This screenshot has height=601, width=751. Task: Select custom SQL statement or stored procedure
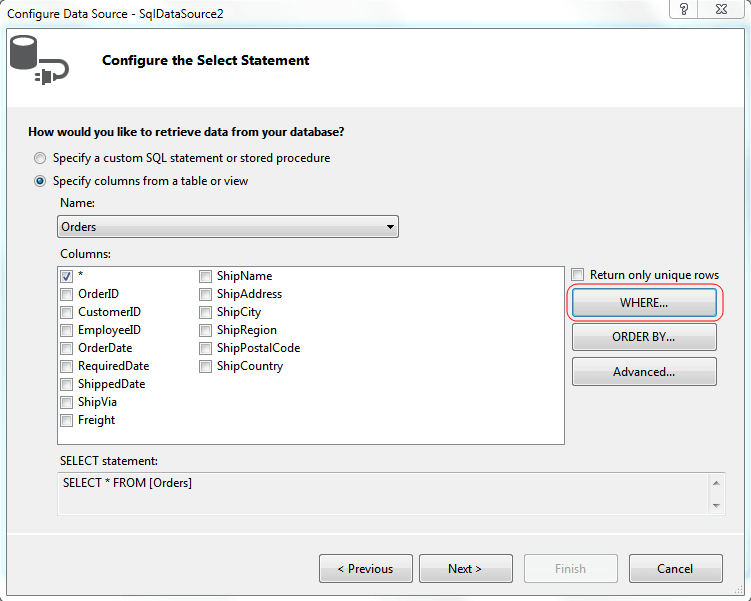coord(40,158)
